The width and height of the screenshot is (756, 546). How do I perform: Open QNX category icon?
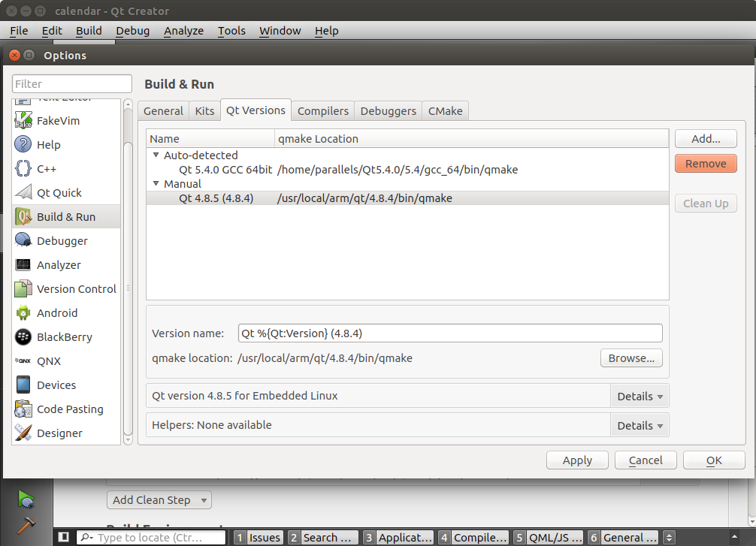click(x=23, y=361)
